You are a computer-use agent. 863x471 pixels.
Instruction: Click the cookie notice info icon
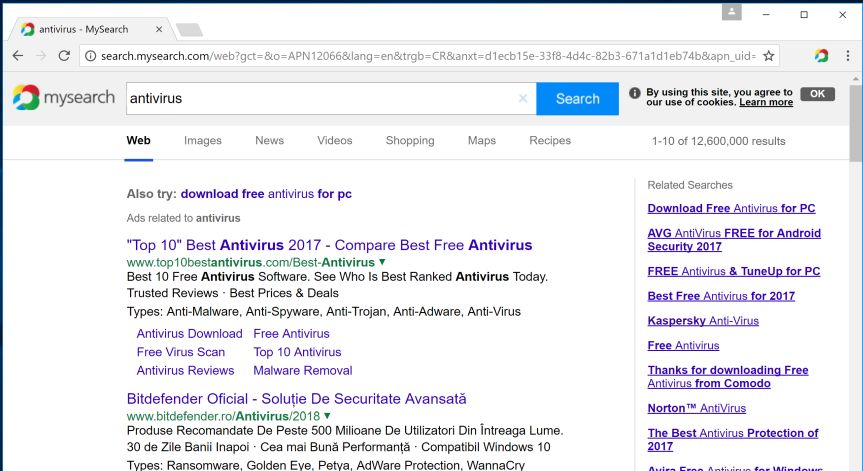(634, 94)
